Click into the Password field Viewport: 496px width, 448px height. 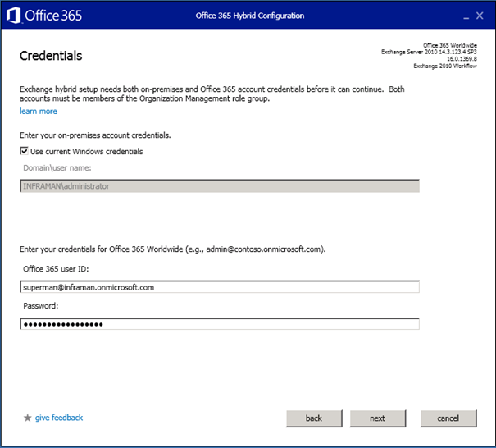220,324
